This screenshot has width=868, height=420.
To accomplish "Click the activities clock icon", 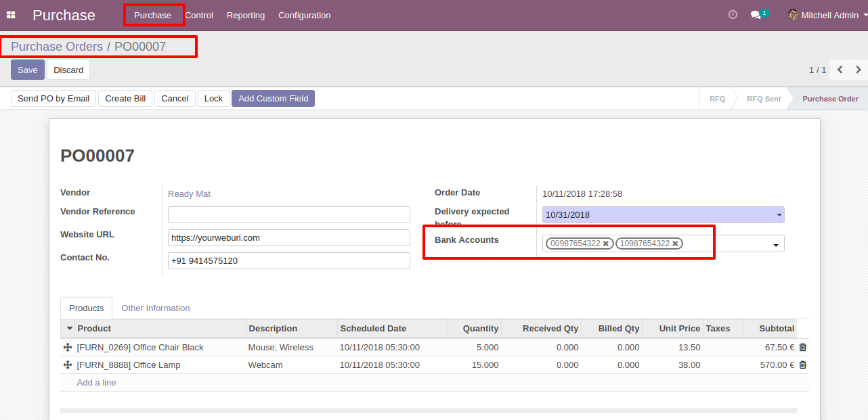I will pyautogui.click(x=733, y=15).
